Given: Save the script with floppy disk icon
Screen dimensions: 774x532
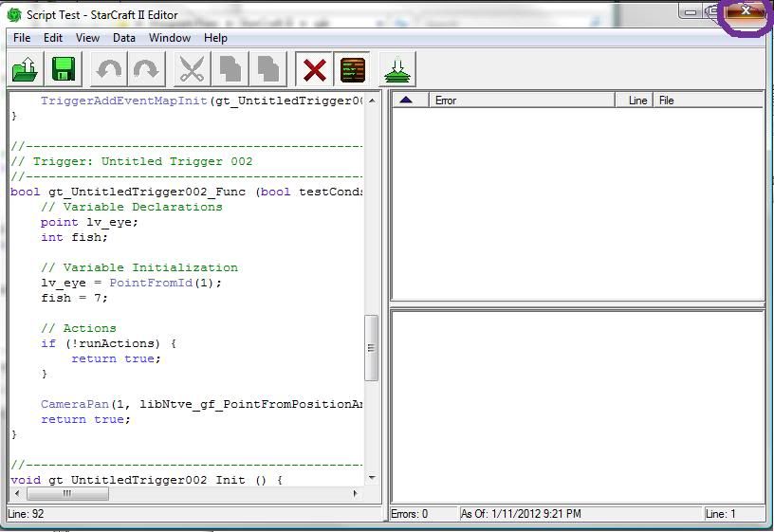Looking at the screenshot, I should point(64,70).
